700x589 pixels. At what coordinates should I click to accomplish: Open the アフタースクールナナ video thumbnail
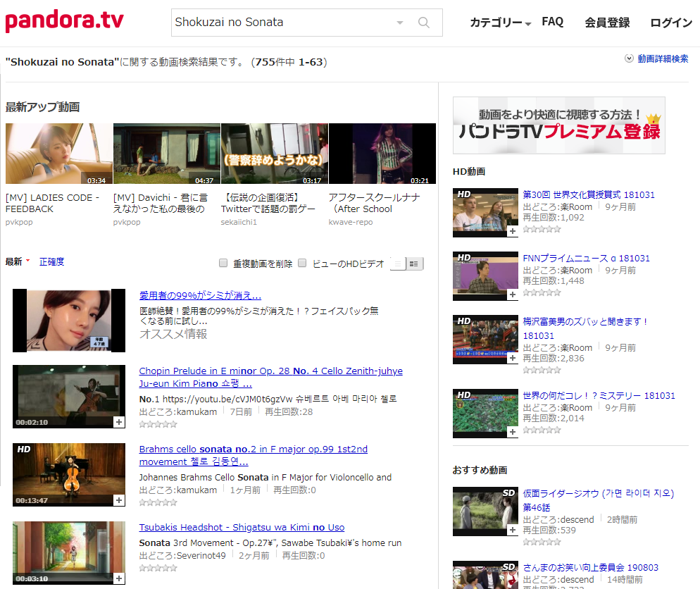pyautogui.click(x=382, y=154)
